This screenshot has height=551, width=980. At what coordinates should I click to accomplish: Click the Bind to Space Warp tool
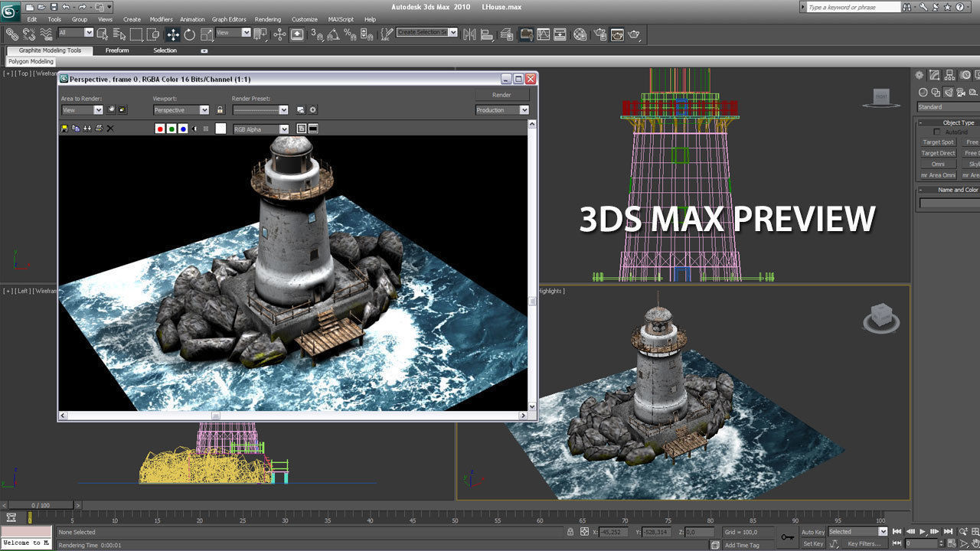pos(46,34)
